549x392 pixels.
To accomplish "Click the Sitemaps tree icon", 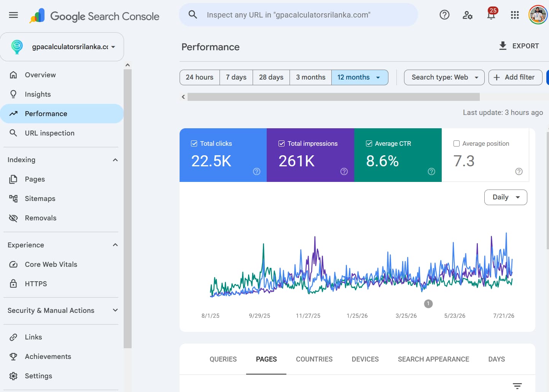I will [13, 198].
